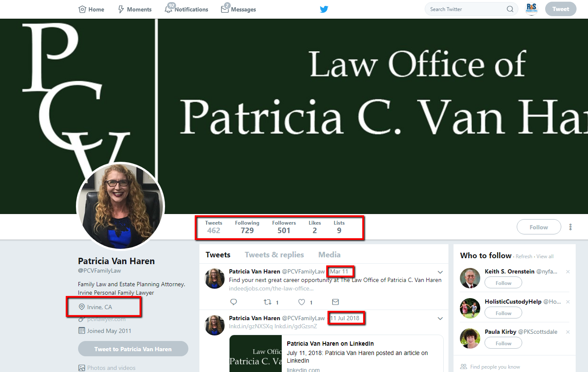Click the 11 Jul 2018 tweet timestamp

click(x=345, y=318)
